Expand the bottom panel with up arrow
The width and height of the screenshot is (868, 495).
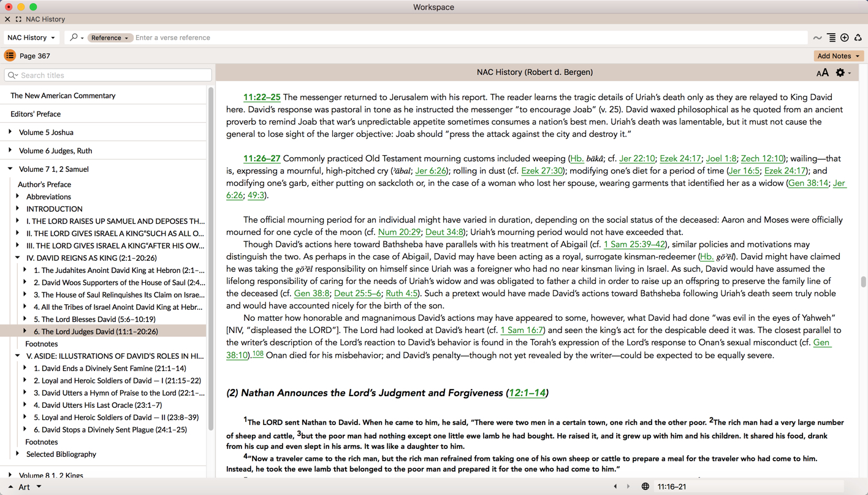pos(10,487)
